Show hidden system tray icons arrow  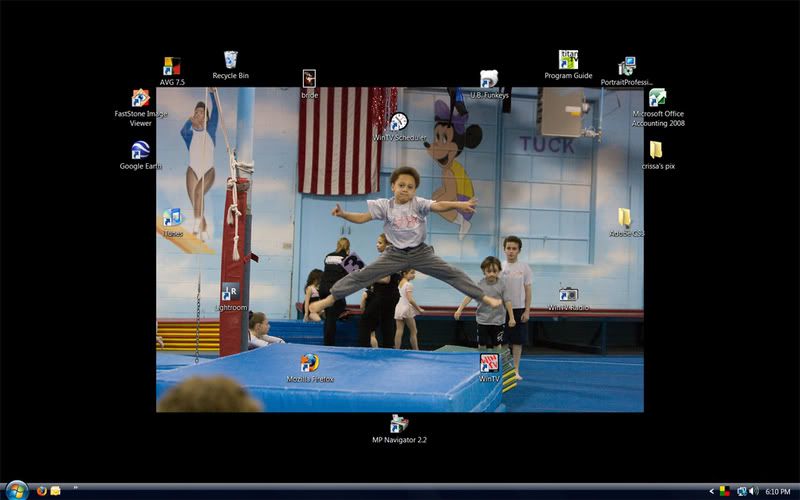coord(711,491)
